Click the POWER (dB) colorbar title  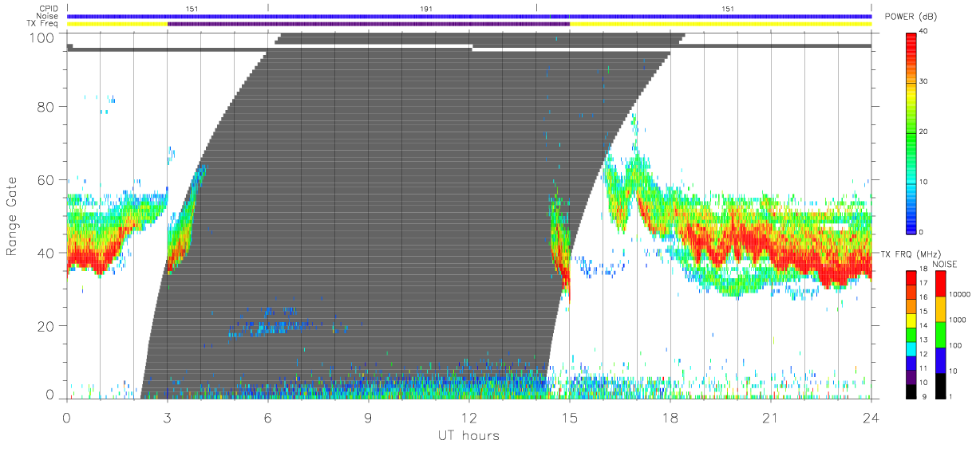tap(911, 17)
